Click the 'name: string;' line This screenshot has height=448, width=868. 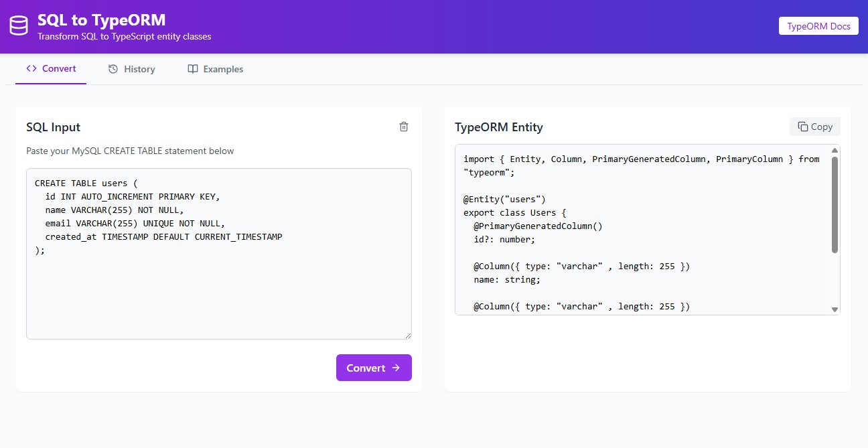(507, 279)
